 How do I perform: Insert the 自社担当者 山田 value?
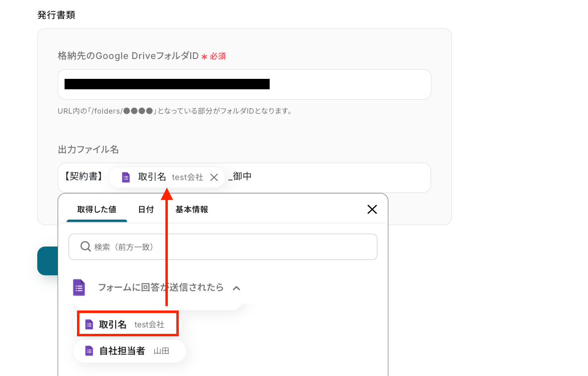(x=130, y=351)
